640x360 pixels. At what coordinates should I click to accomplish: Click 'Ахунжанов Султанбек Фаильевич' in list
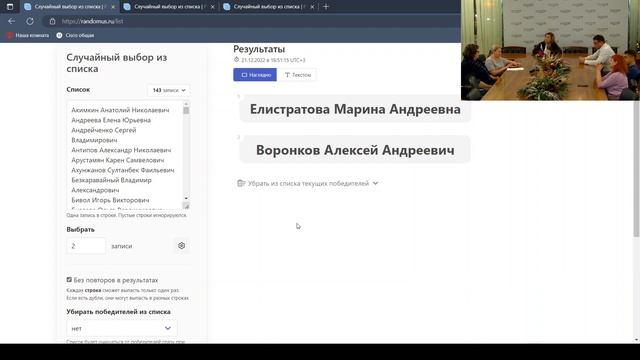[123, 170]
